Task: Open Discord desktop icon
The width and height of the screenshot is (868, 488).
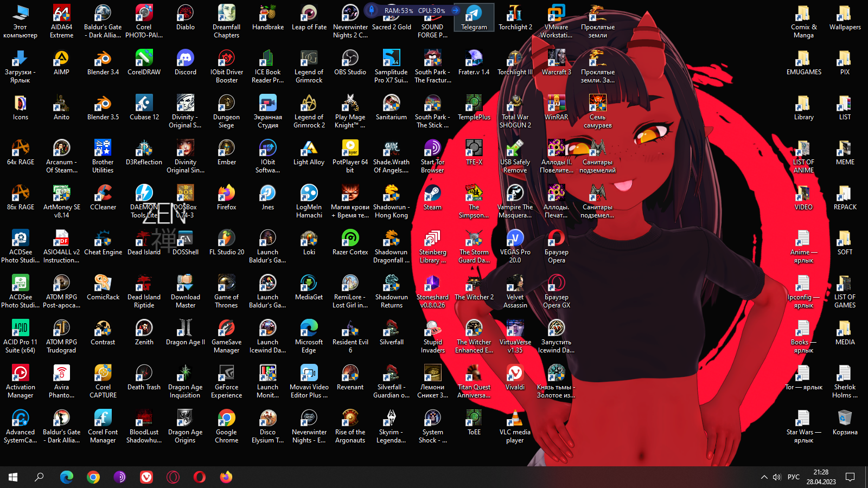Action: click(x=186, y=62)
